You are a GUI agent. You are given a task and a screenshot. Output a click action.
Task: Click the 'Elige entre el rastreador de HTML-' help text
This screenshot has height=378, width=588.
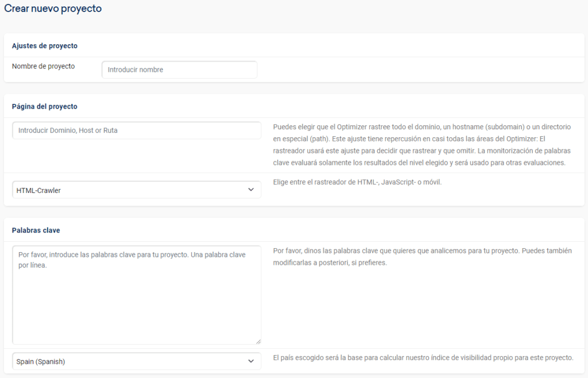tap(357, 182)
